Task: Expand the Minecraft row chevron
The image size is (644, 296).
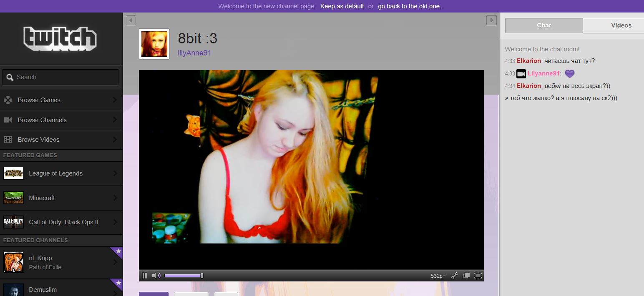Action: coord(115,198)
